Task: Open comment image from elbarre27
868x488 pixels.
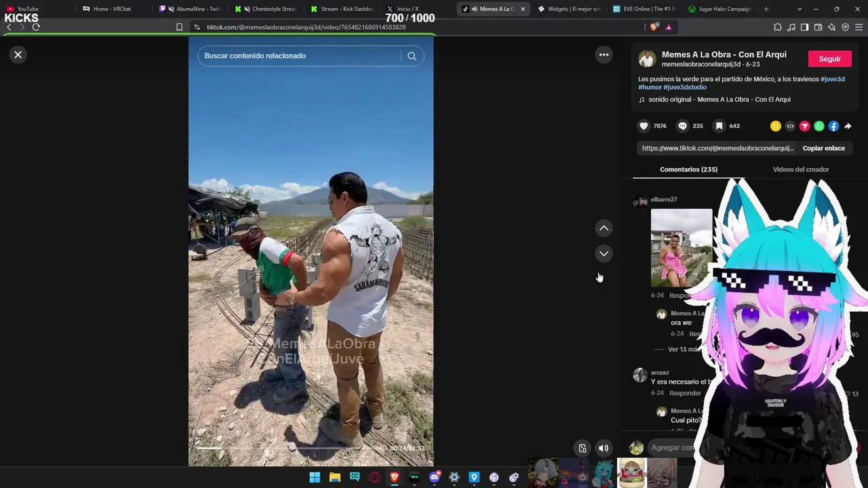Action: (682, 248)
